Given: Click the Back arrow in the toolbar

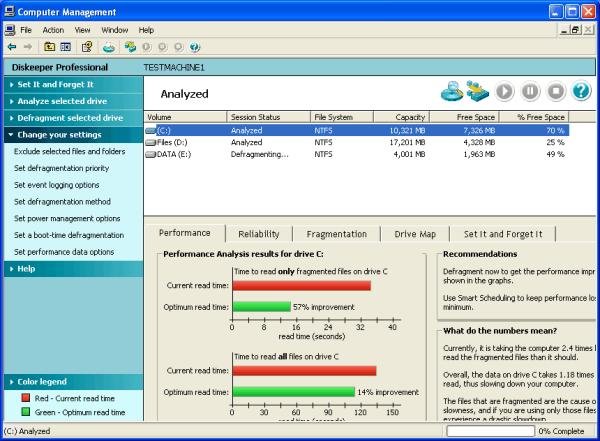Looking at the screenshot, I should point(12,47).
